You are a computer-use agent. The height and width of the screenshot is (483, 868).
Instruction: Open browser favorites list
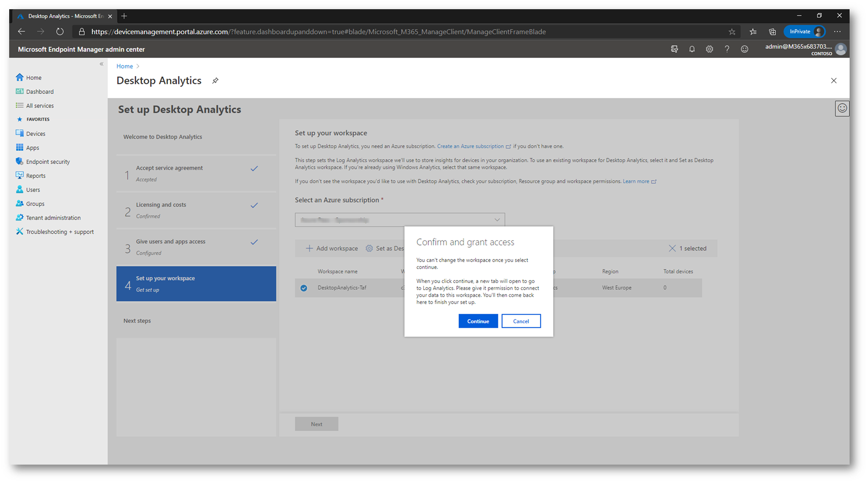coord(752,32)
